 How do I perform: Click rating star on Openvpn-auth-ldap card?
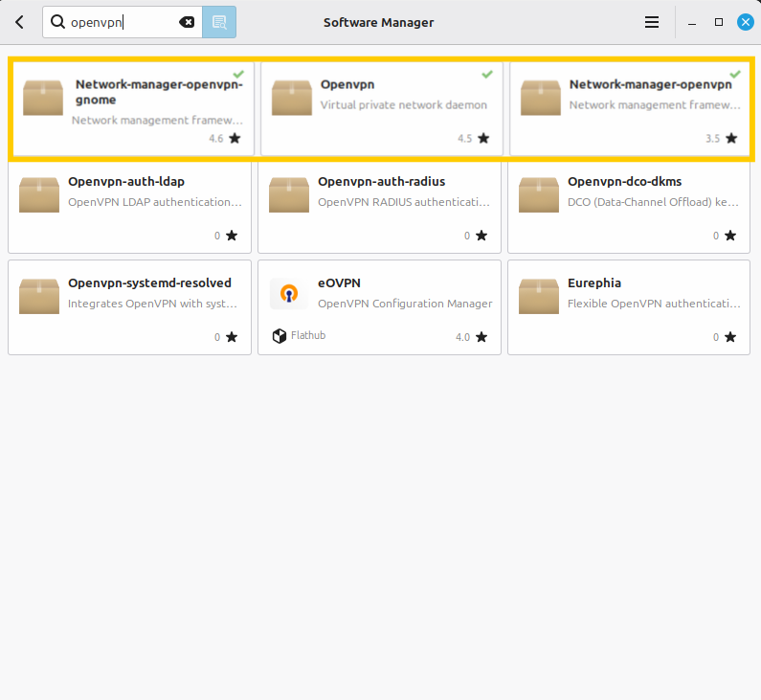[232, 236]
